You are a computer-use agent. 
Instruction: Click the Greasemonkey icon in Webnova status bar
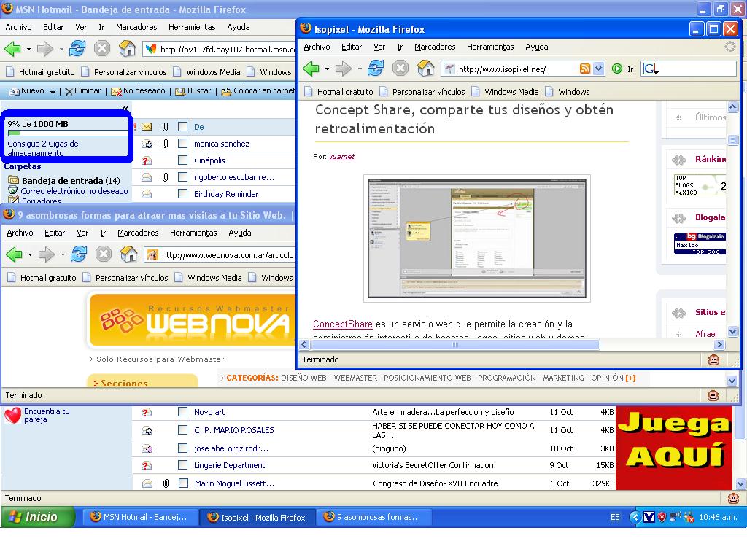(713, 395)
